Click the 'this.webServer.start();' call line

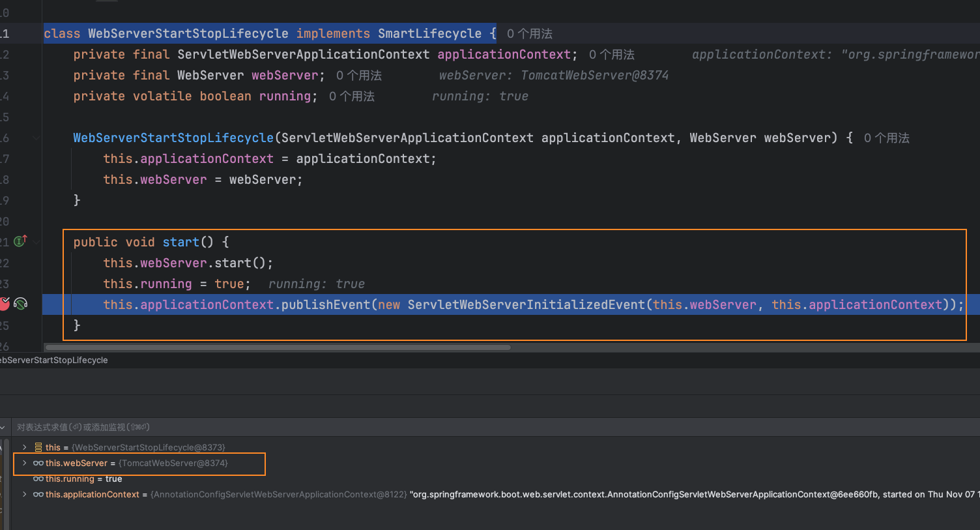188,263
